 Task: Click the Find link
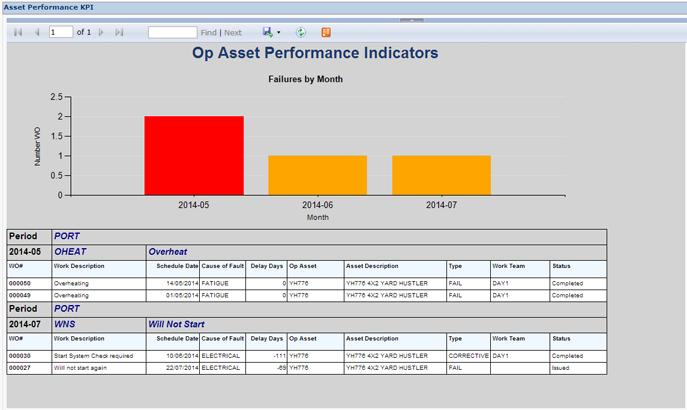pyautogui.click(x=209, y=33)
